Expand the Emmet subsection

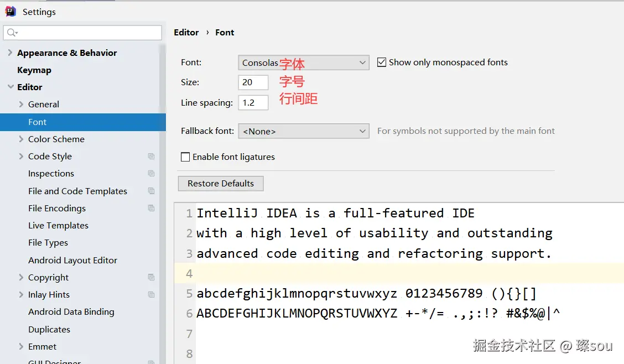tap(22, 346)
